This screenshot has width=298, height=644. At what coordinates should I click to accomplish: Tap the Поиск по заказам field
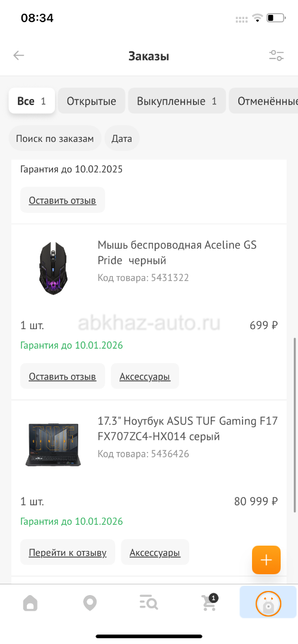[x=55, y=138]
